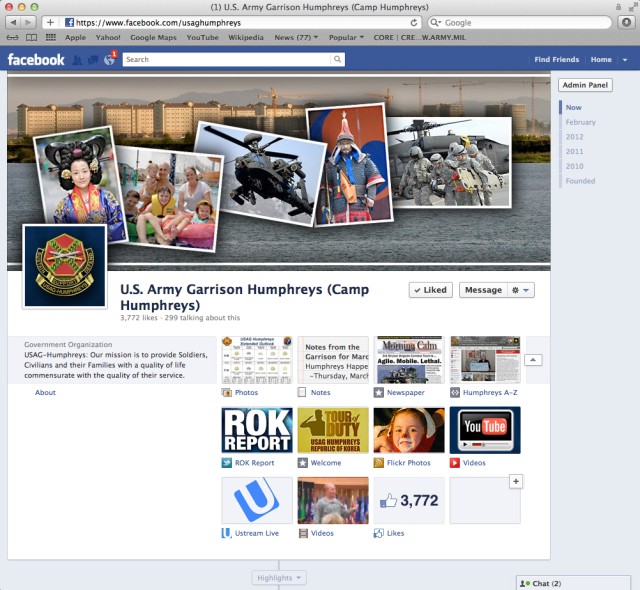
Task: Open the Wikipedia bookmark
Action: pyautogui.click(x=246, y=38)
